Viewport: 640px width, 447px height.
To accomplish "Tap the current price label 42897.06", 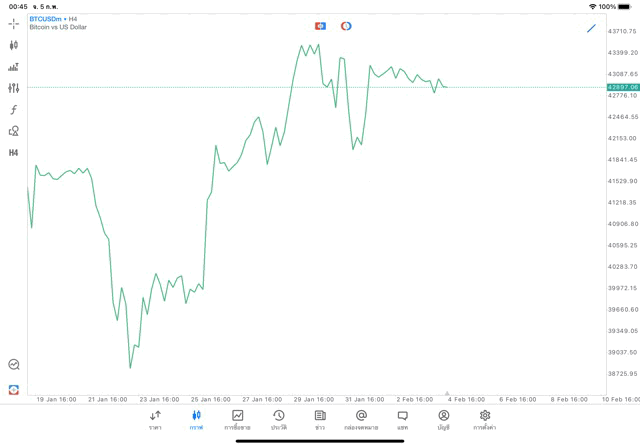I will (622, 87).
